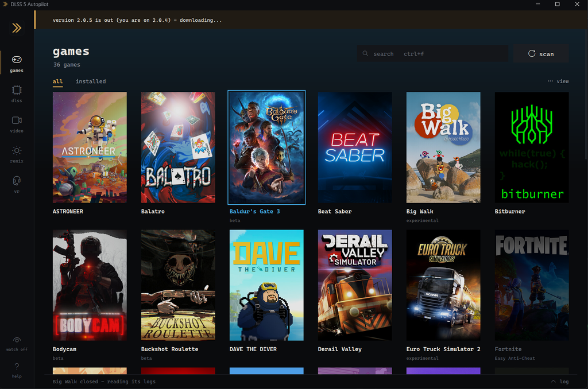Select the Bodycam cover art
This screenshot has width=588, height=389.
click(x=90, y=285)
